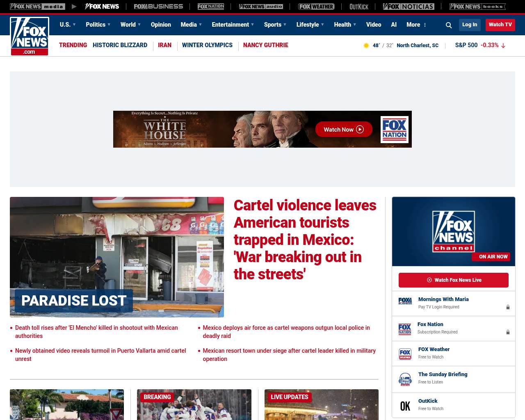
Task: Open 'Newly obtained video reveals turmoil' link
Action: [100, 355]
